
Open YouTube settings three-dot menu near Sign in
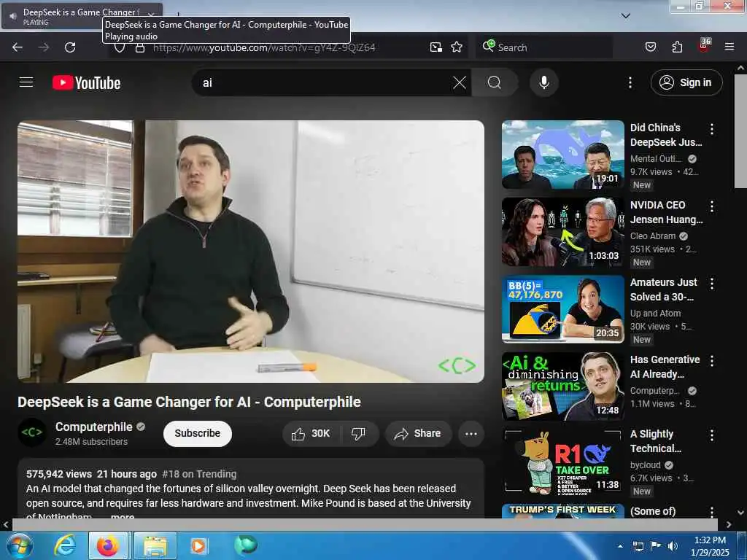(x=630, y=82)
